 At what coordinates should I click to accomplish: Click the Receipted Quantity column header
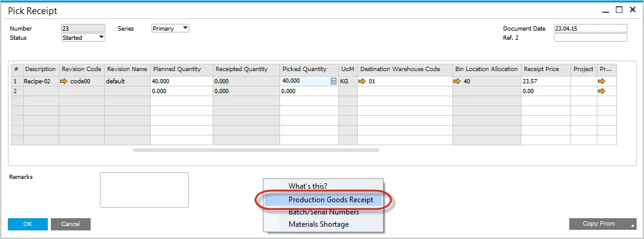(x=246, y=69)
